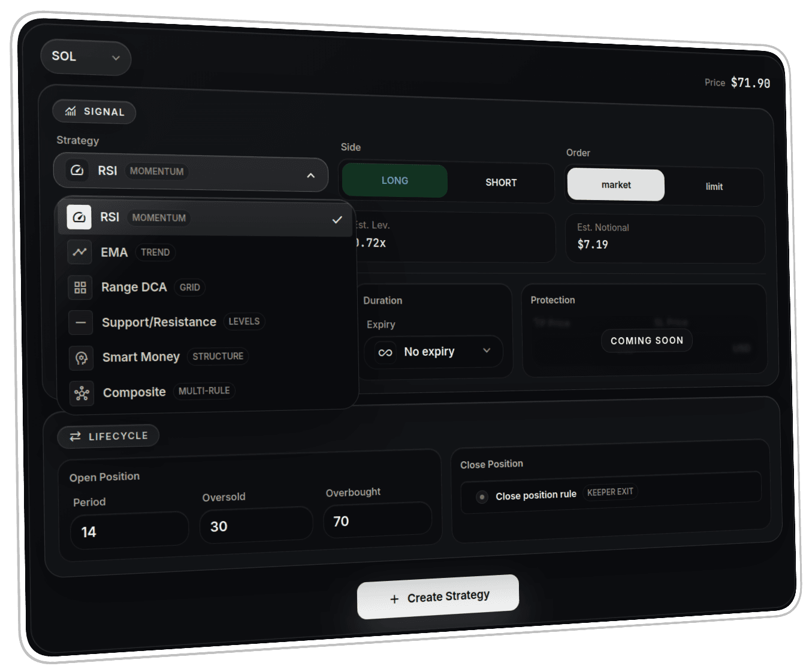Screen dimensions: 812x672
Task: Click the COMING SOON badge
Action: [x=647, y=340]
